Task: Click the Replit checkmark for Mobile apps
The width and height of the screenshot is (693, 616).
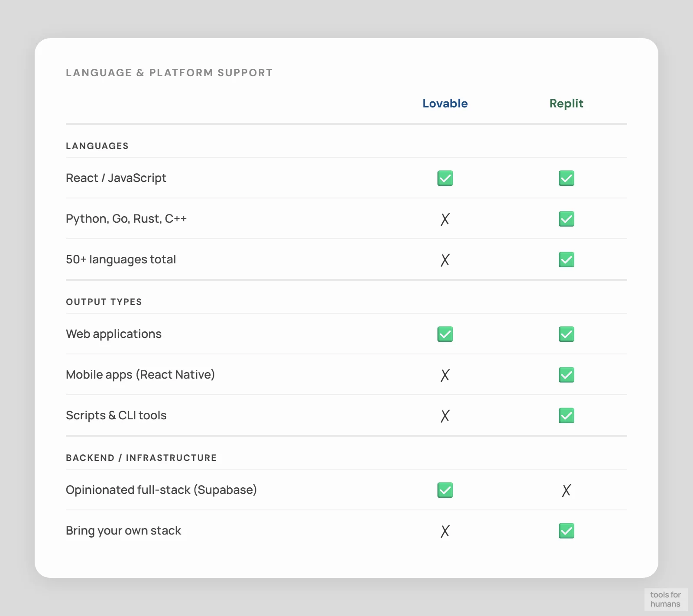Action: tap(566, 375)
